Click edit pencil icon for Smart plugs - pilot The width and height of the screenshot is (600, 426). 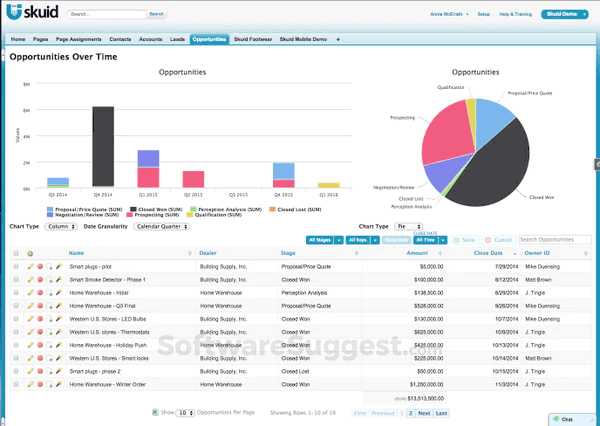coord(30,267)
